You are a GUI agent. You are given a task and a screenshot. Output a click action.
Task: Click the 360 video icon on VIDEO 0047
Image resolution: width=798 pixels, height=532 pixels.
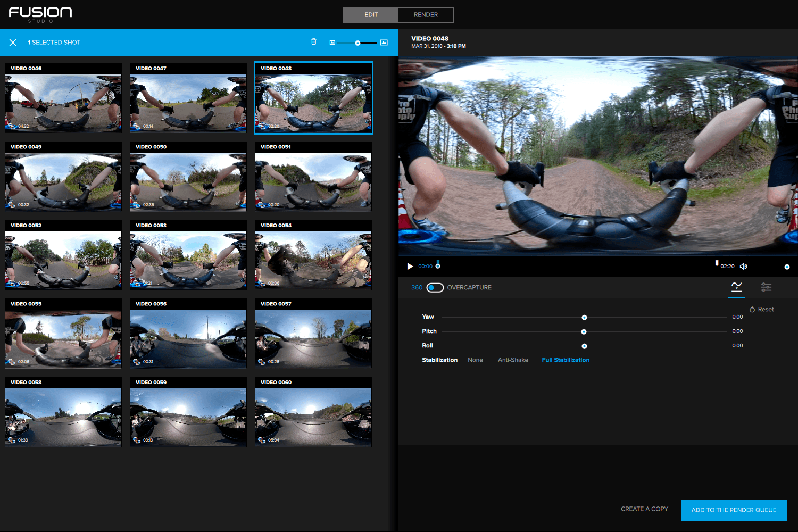137,126
